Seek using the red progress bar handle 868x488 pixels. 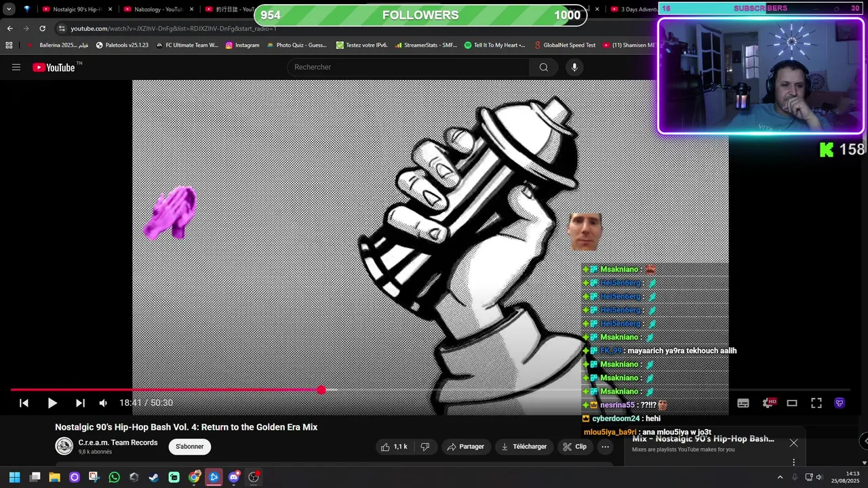[321, 390]
